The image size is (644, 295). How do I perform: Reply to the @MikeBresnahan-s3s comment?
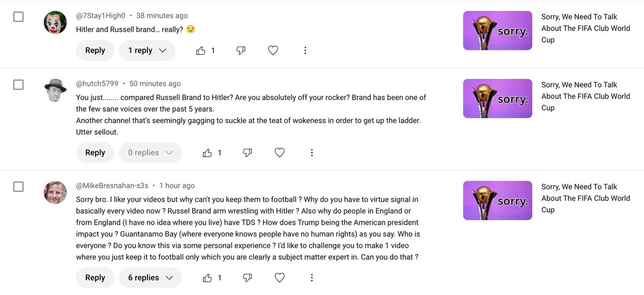pyautogui.click(x=95, y=278)
